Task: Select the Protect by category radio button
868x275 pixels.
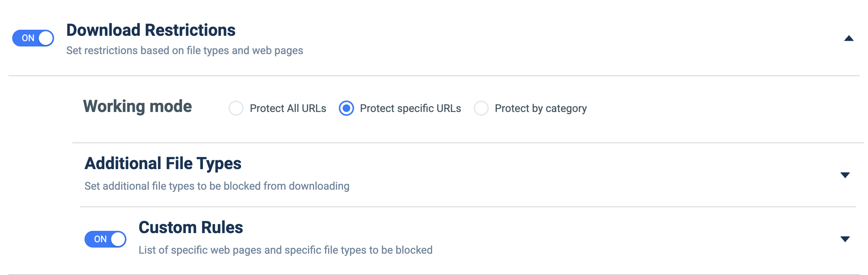Action: 481,109
